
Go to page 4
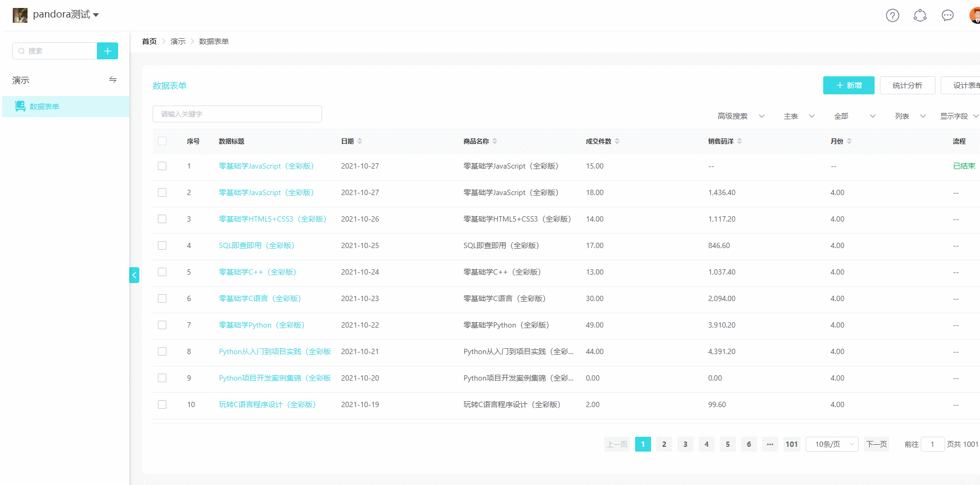pyautogui.click(x=707, y=444)
